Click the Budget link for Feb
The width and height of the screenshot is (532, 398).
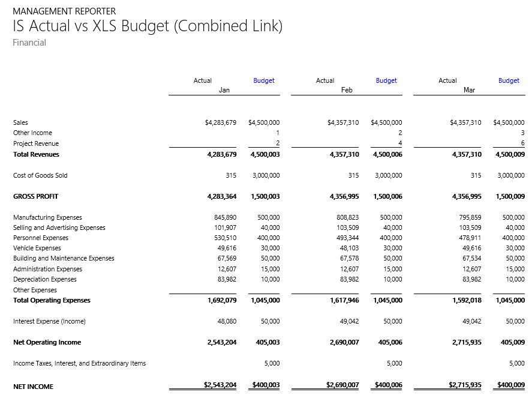click(x=386, y=80)
